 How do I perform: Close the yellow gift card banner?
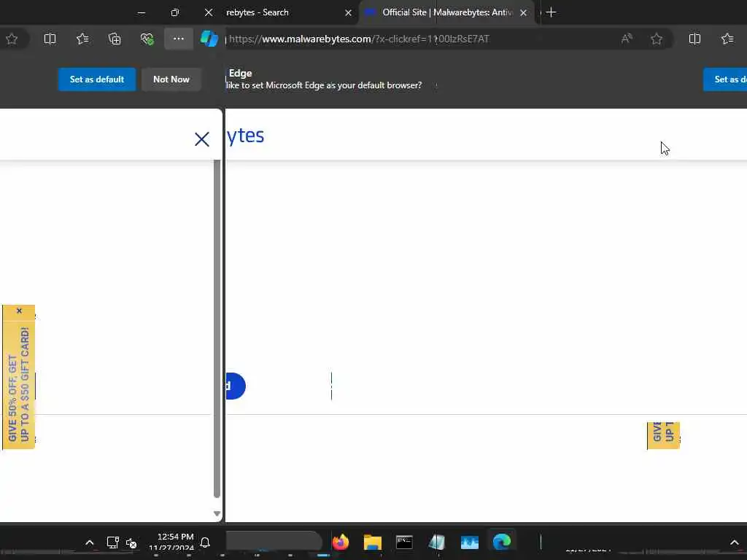click(19, 311)
